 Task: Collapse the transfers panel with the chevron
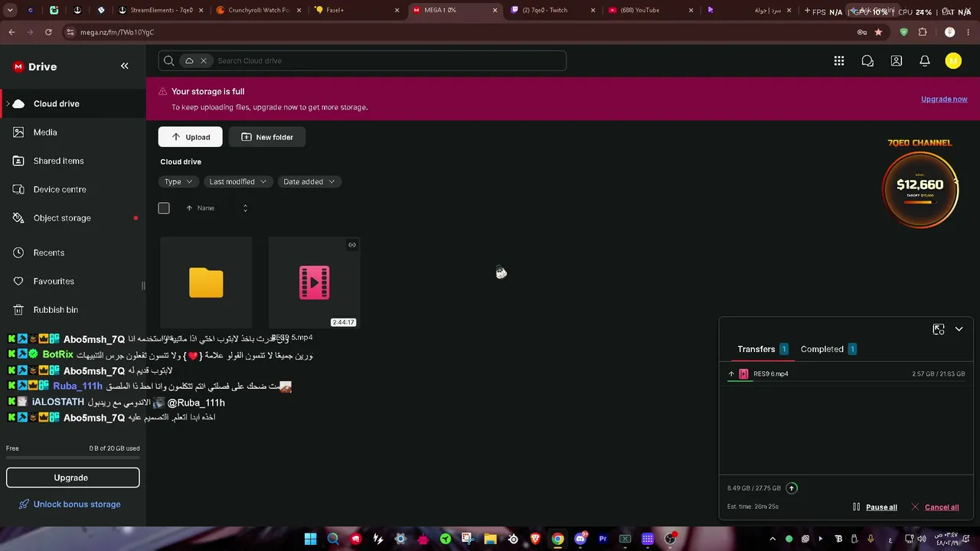(x=959, y=329)
